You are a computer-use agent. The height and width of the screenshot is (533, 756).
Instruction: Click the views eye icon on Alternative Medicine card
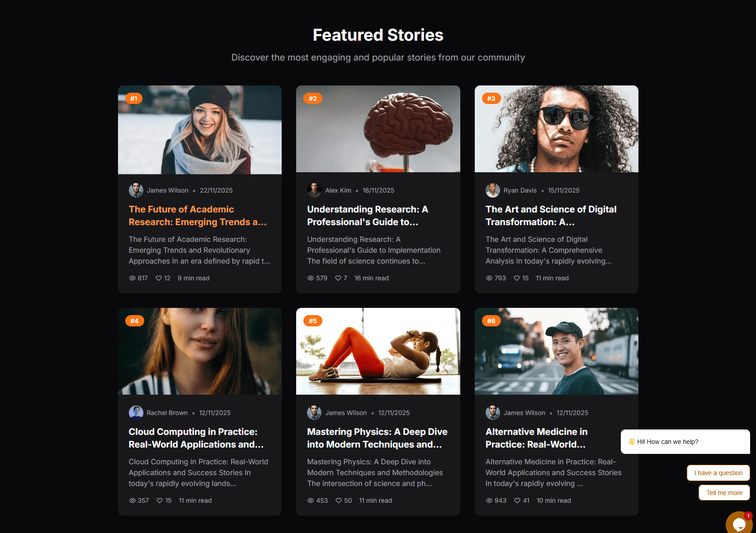[x=489, y=500]
